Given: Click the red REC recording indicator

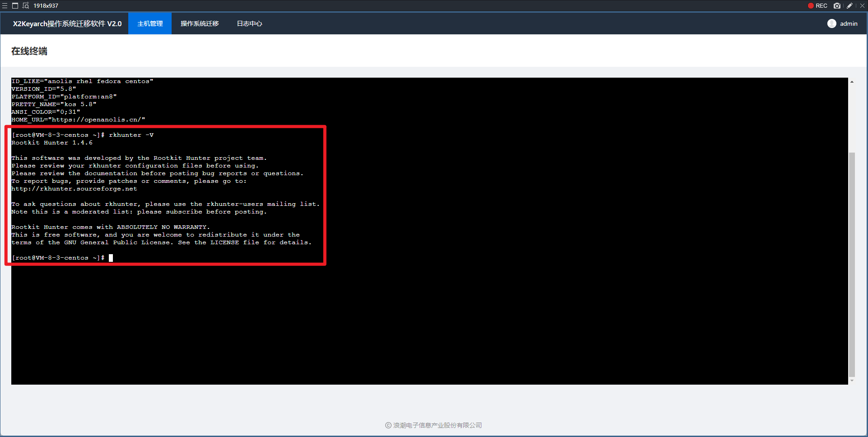Looking at the screenshot, I should 817,6.
